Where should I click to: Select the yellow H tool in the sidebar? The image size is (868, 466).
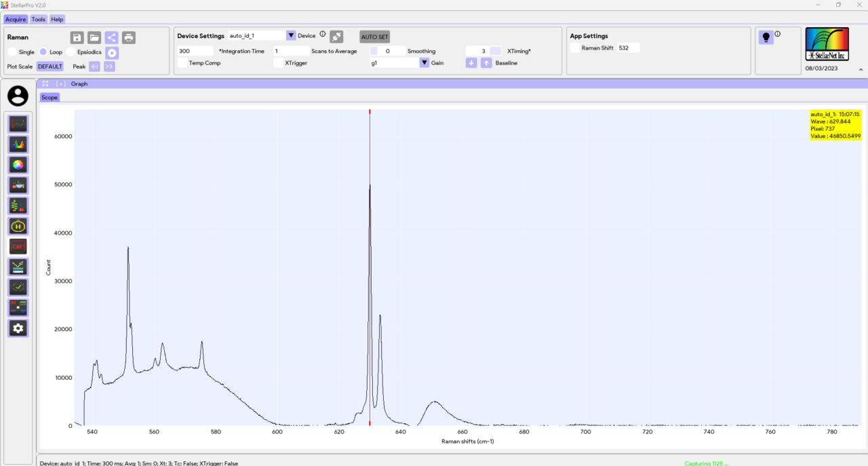tap(18, 226)
